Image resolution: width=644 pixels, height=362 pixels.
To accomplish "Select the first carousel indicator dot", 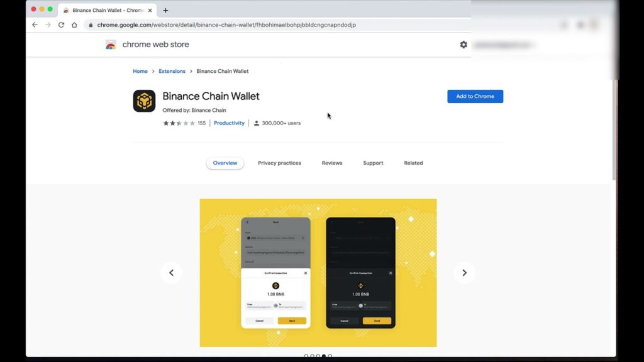I will tap(306, 356).
